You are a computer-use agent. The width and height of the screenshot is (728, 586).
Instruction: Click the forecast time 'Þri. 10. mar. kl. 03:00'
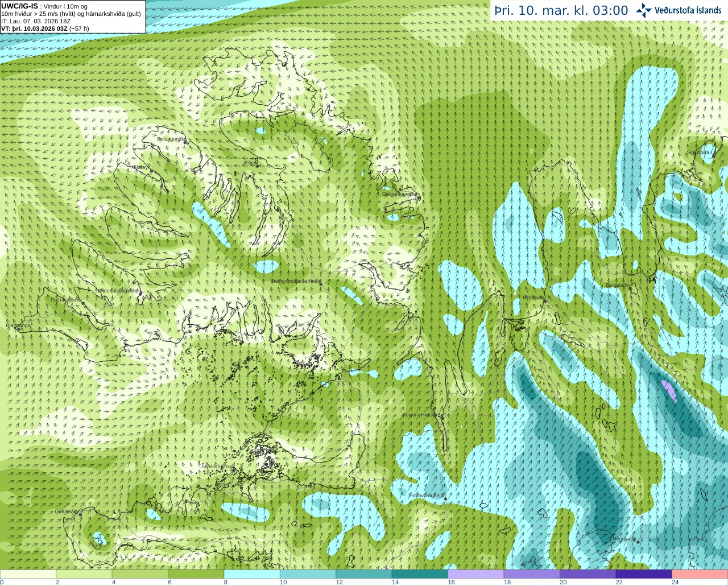pos(561,10)
